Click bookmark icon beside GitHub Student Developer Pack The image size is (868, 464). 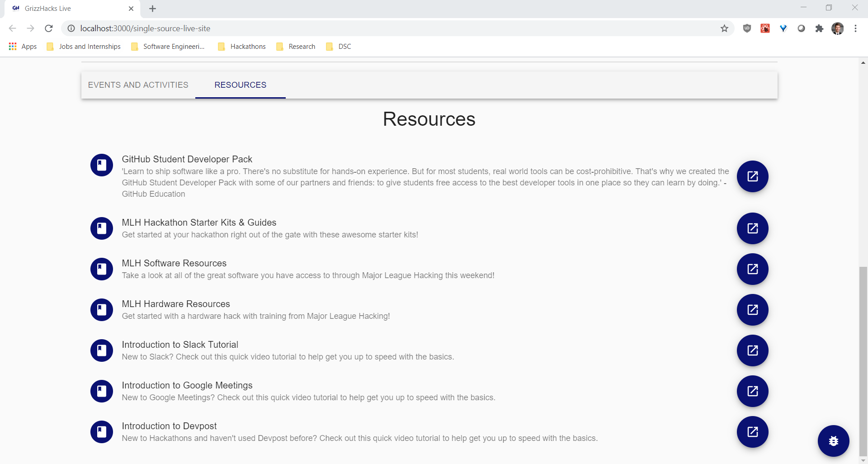(x=102, y=165)
